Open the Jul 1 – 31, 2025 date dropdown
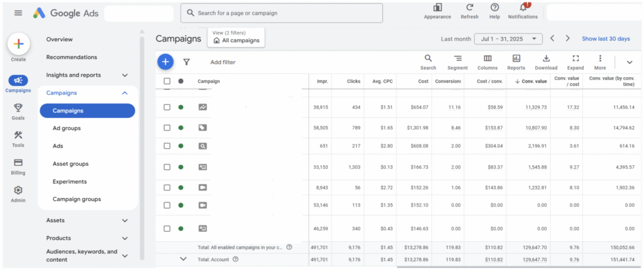The width and height of the screenshot is (644, 270). point(508,39)
